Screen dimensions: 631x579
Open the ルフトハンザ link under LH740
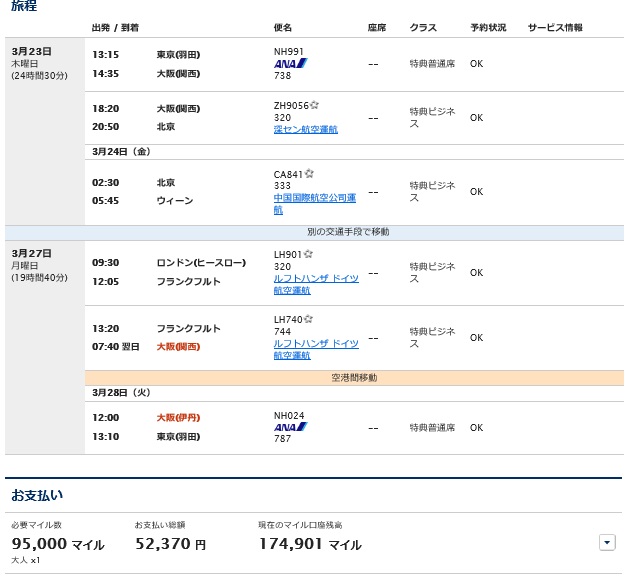point(316,349)
